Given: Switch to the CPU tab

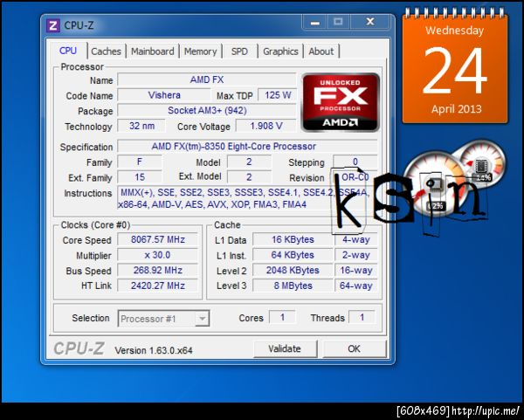Looking at the screenshot, I should pyautogui.click(x=68, y=51).
